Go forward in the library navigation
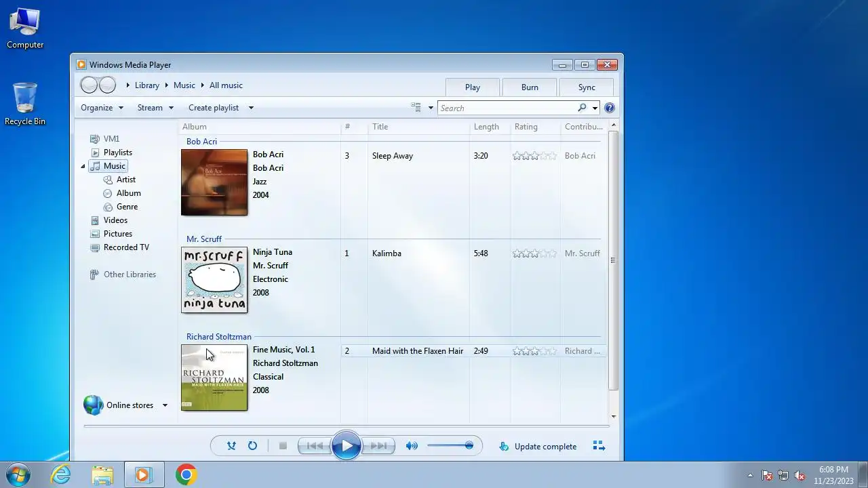The height and width of the screenshot is (488, 868). pyautogui.click(x=107, y=85)
